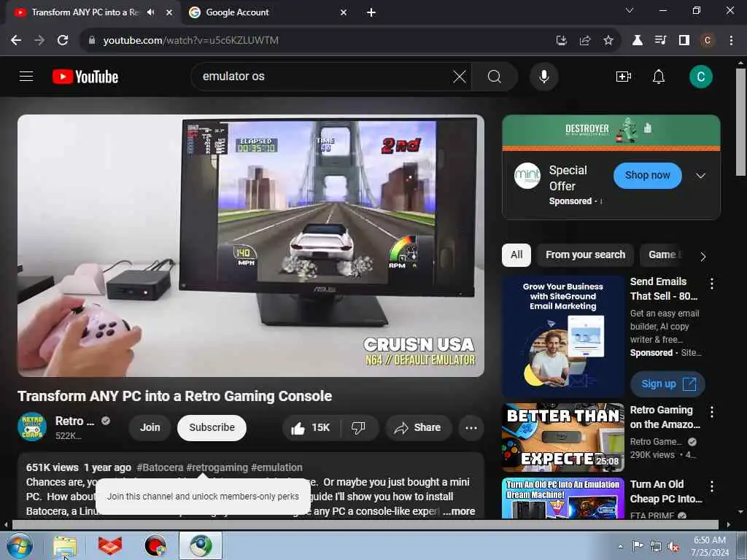
Task: Open options for Send Emails ad
Action: [712, 284]
